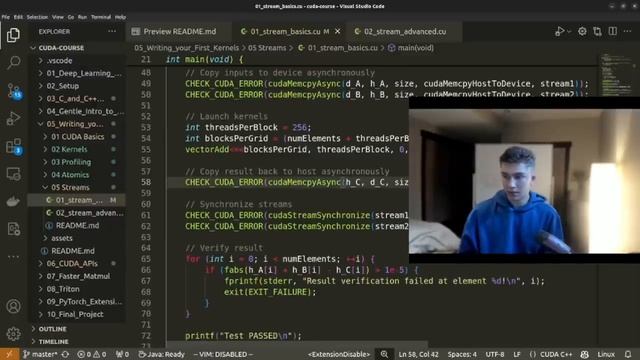Click line number 61 in the gutter
This screenshot has width=640, height=360.
146,215
